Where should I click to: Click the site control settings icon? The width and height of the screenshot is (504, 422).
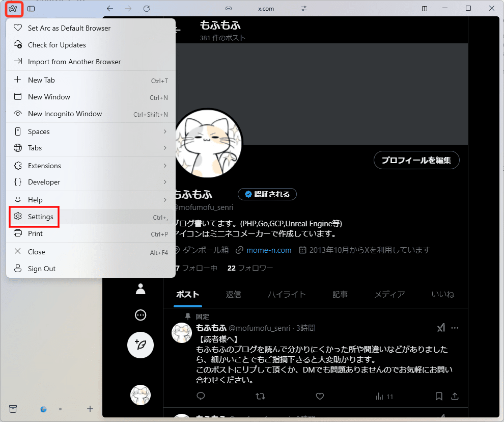(304, 9)
